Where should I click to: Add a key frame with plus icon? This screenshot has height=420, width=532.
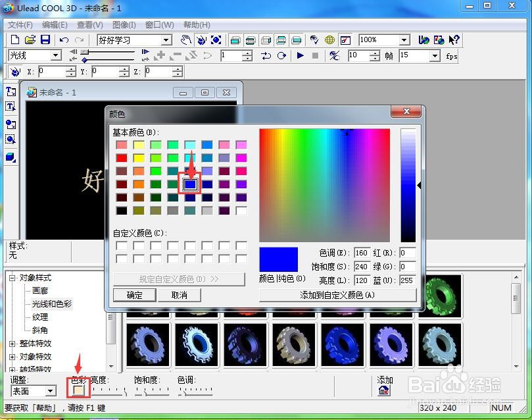point(159,55)
